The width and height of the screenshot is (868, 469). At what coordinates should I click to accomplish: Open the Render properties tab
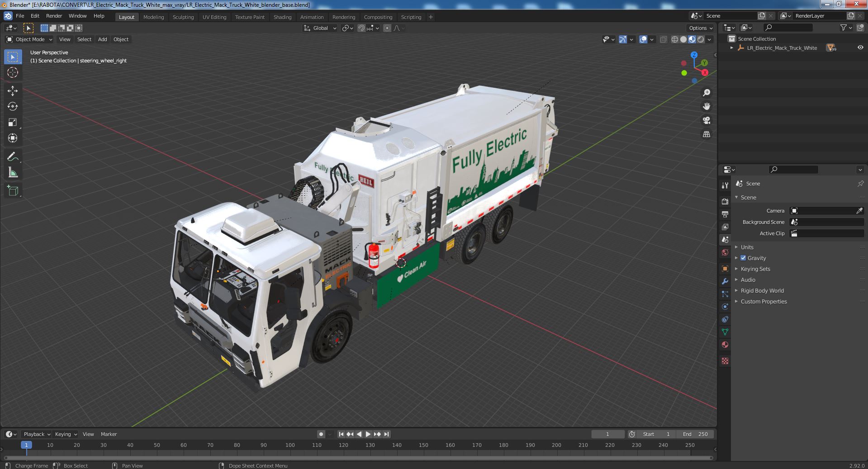point(725,201)
